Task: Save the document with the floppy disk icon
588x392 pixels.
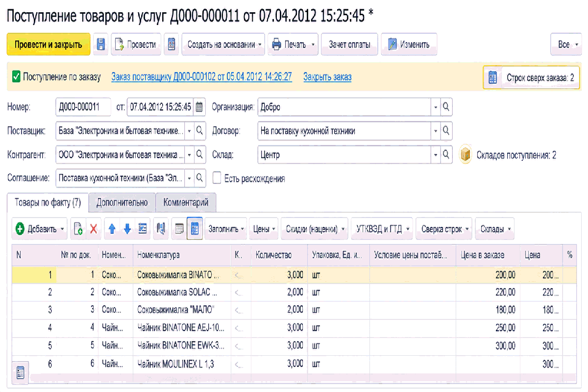Action: point(101,45)
